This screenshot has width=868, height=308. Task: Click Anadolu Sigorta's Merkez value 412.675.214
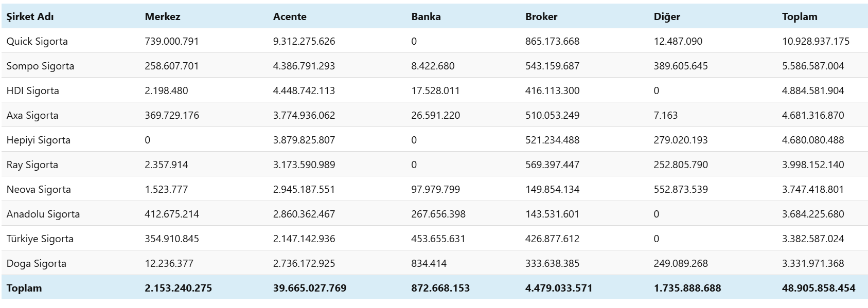pyautogui.click(x=172, y=214)
